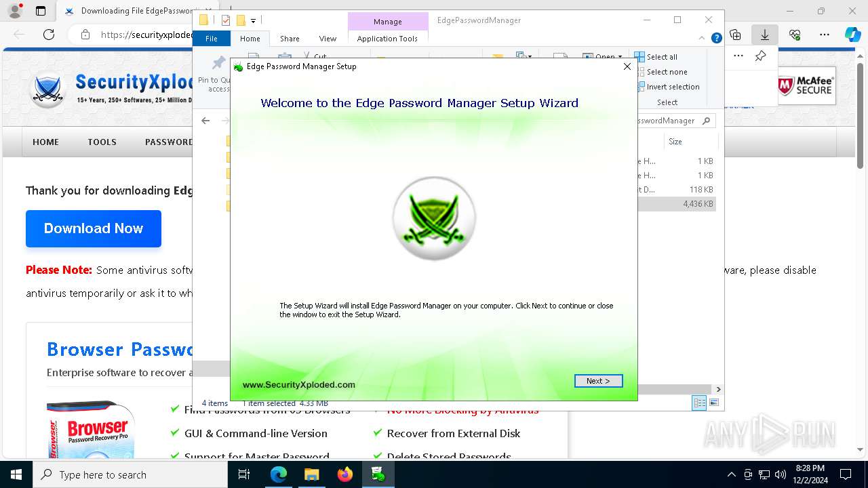This screenshot has width=868, height=488.
Task: Open Edge Settings and more menu
Action: (x=825, y=35)
